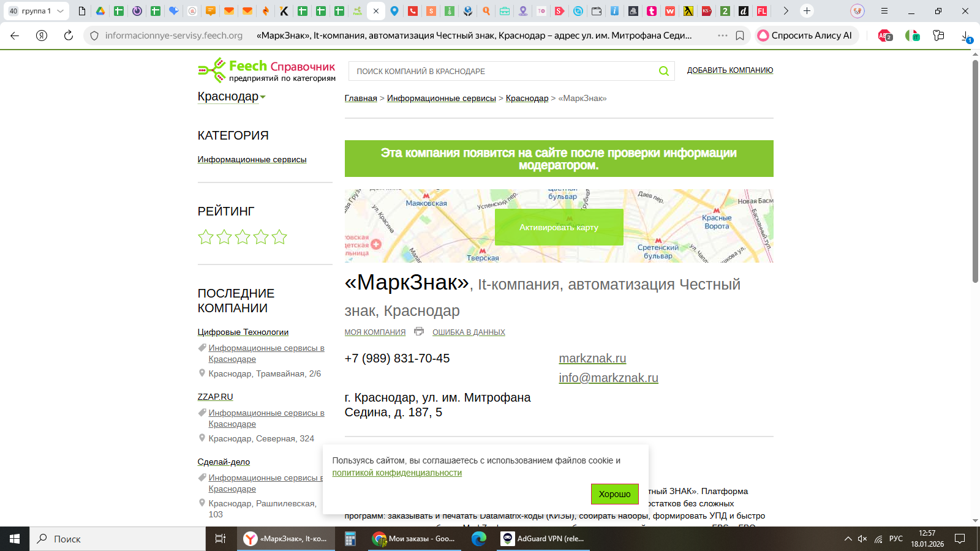Image resolution: width=980 pixels, height=551 pixels.
Task: Bookmark this page
Action: [740, 36]
